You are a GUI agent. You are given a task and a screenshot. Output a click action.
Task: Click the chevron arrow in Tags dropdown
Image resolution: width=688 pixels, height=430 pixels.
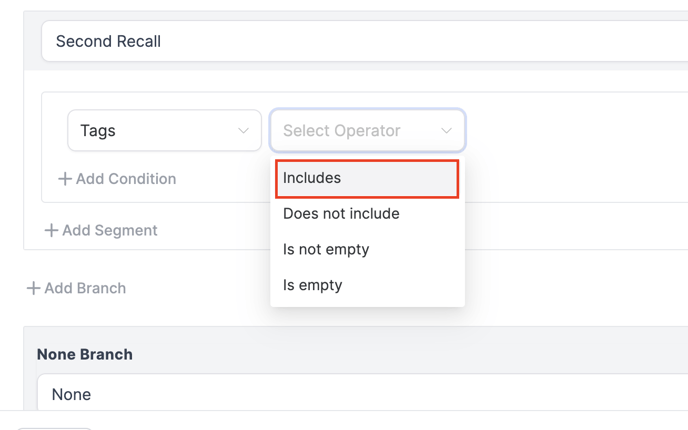(243, 131)
